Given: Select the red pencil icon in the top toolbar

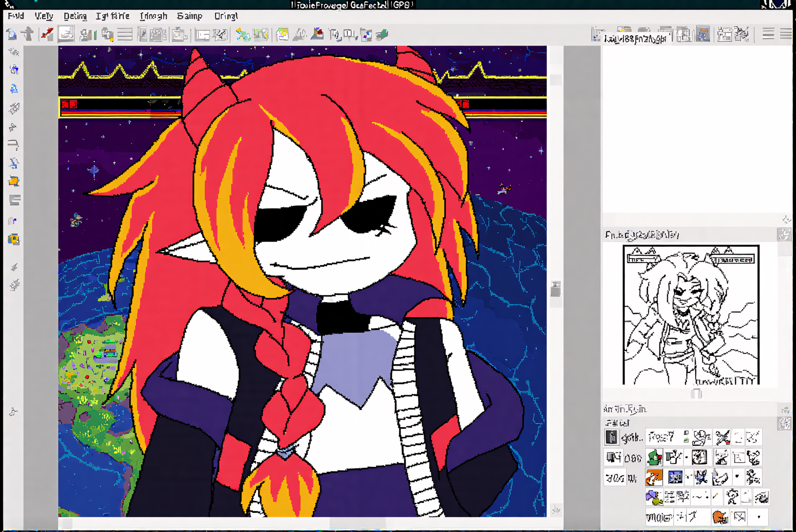Looking at the screenshot, I should (47, 34).
